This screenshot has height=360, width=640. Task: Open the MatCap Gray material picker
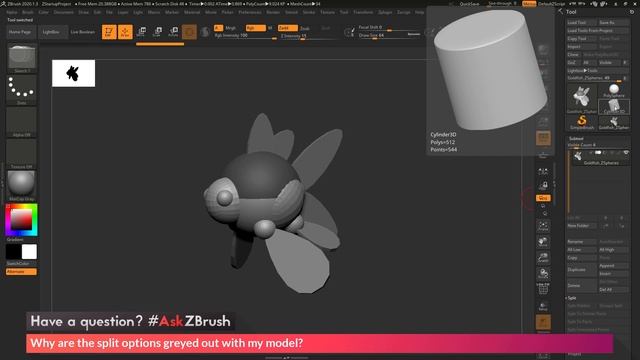22,186
